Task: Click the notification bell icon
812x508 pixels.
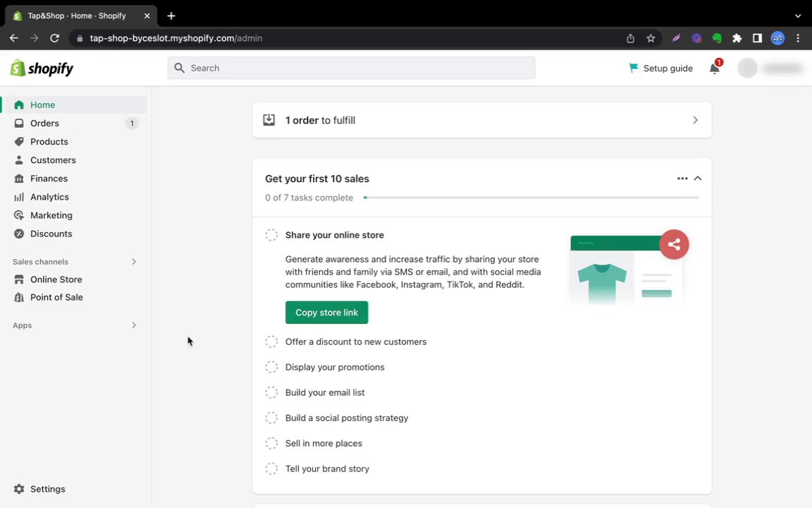Action: point(715,68)
